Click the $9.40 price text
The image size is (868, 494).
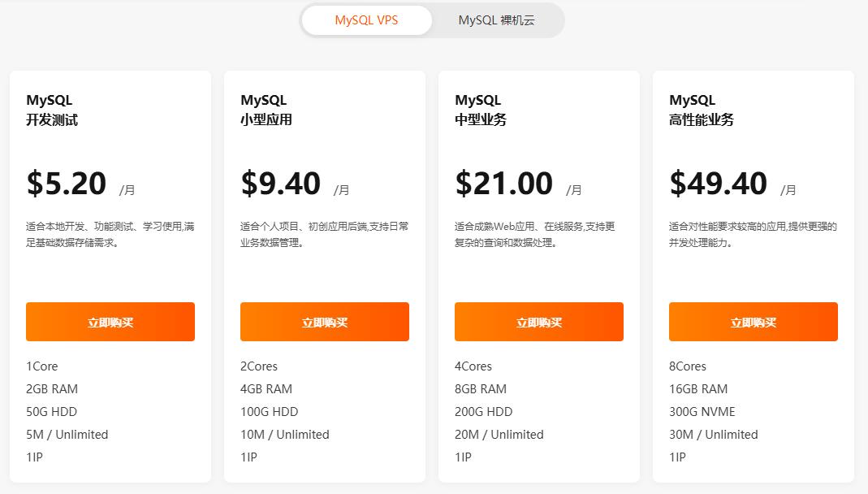[x=279, y=182]
